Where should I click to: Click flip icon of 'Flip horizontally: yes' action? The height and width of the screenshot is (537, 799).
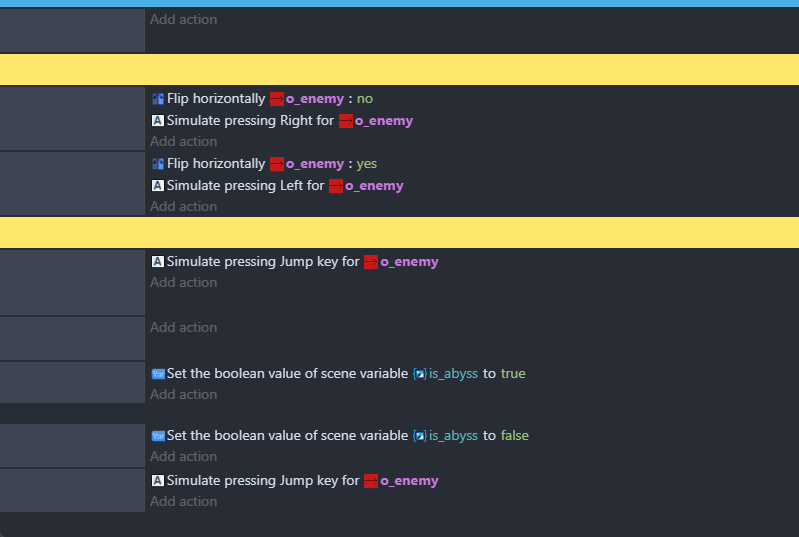(158, 164)
